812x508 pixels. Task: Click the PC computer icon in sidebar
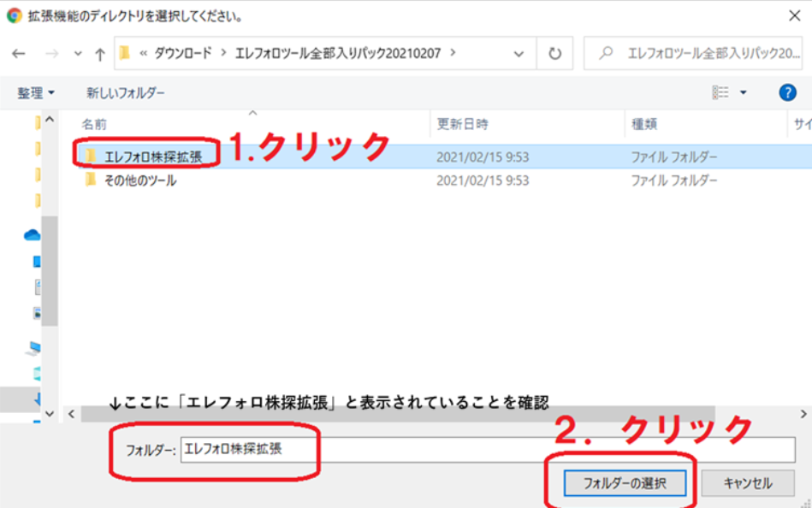(33, 349)
